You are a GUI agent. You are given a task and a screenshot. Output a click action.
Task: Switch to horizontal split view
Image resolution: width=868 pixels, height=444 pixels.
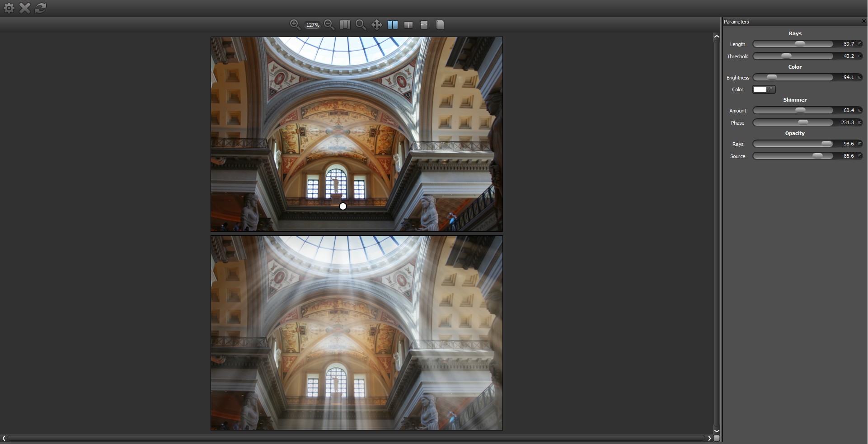(424, 25)
